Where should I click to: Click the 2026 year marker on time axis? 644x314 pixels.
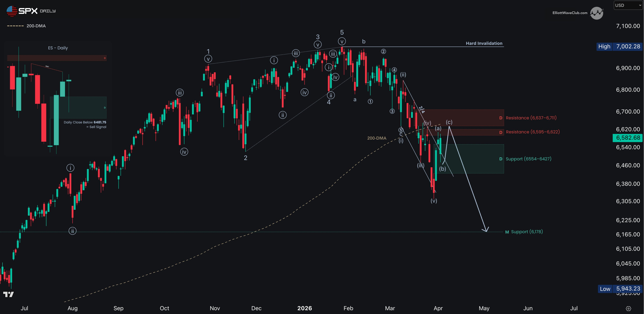[x=305, y=308]
